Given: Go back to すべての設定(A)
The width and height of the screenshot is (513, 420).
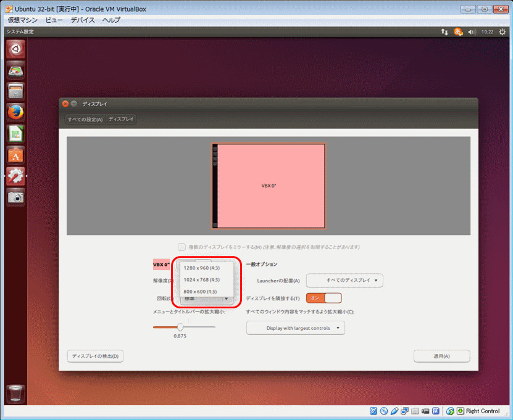Looking at the screenshot, I should click(x=85, y=119).
